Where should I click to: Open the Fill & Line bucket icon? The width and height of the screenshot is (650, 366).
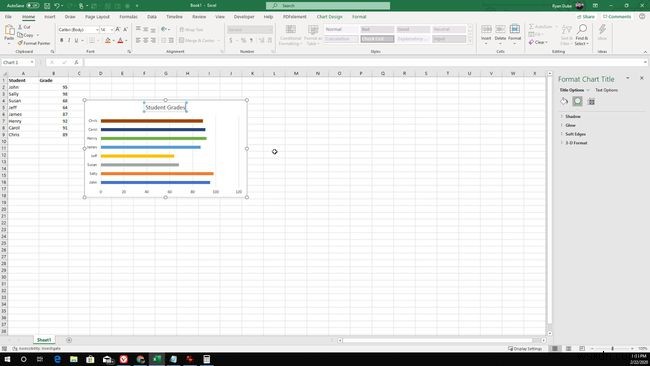[x=564, y=101]
